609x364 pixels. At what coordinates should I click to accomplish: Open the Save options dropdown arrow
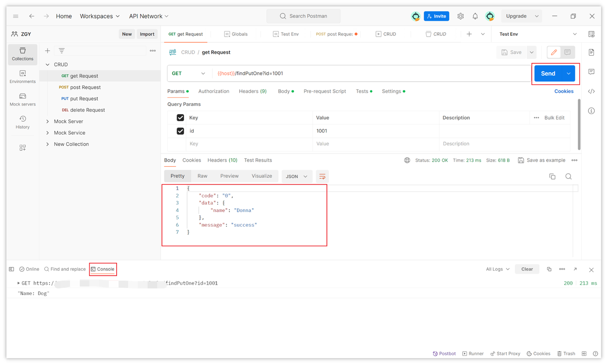click(532, 52)
